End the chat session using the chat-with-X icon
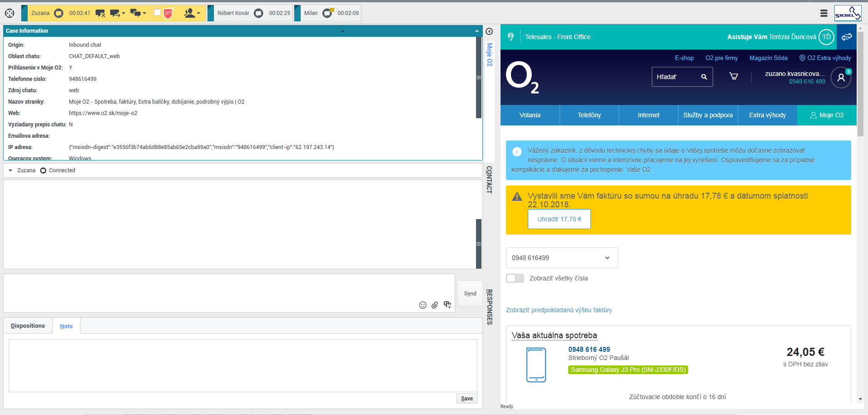This screenshot has height=415, width=868. pos(100,13)
